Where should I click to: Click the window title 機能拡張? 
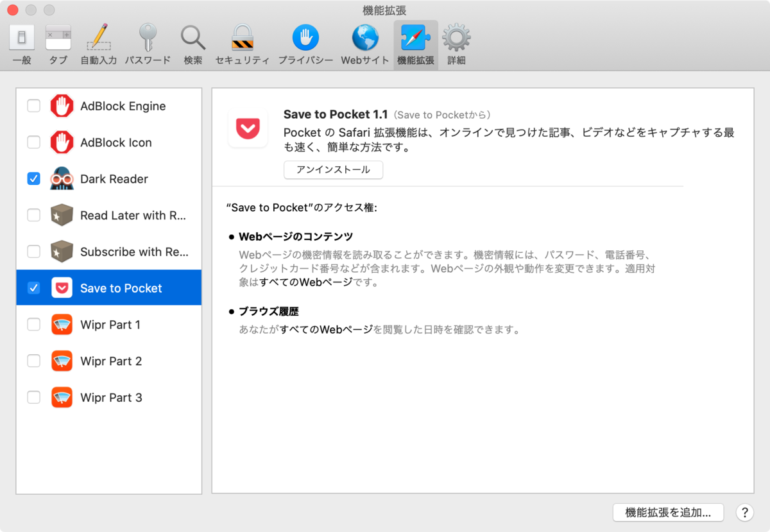[384, 10]
